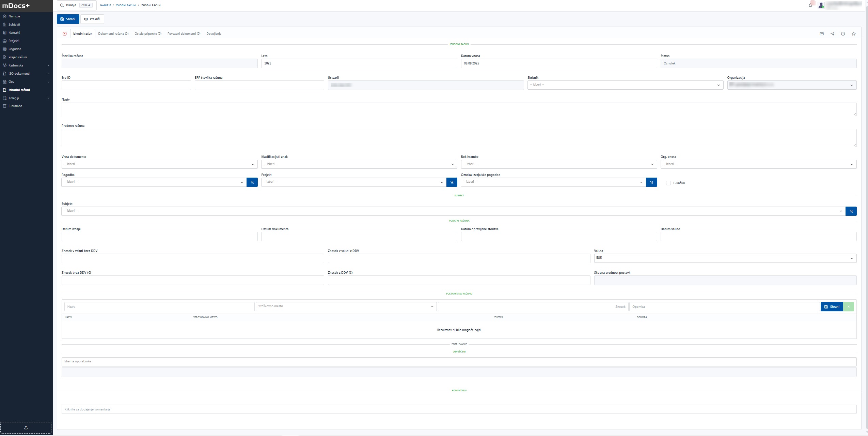Click the Naziv text field

(x=458, y=109)
